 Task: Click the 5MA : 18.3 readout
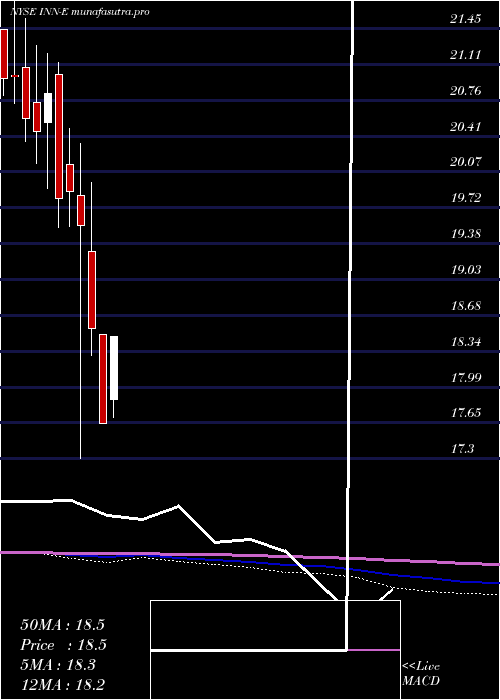(59, 665)
